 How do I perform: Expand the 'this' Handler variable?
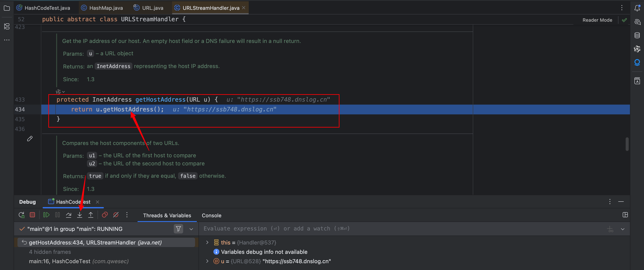[207, 242]
